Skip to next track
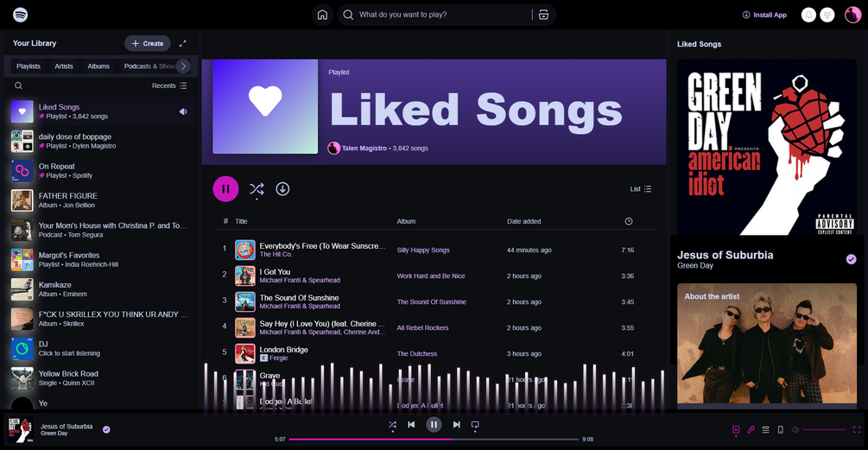Viewport: 868px width, 450px height. point(456,425)
